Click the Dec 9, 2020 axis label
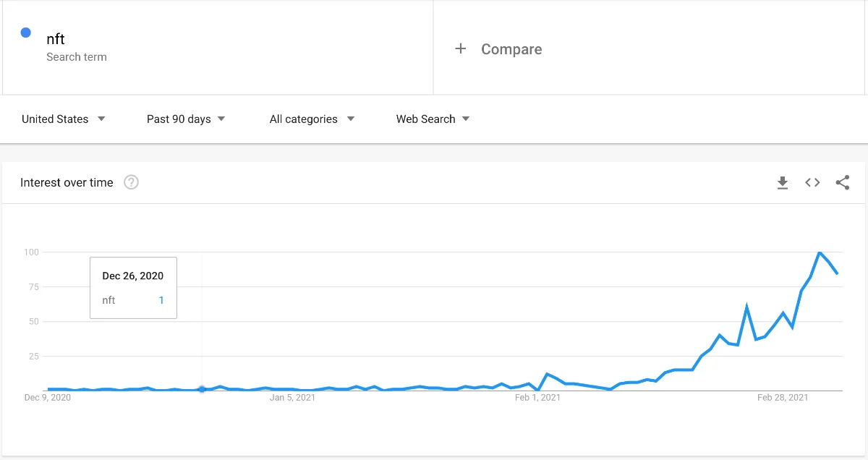Image resolution: width=868 pixels, height=460 pixels. coord(48,397)
